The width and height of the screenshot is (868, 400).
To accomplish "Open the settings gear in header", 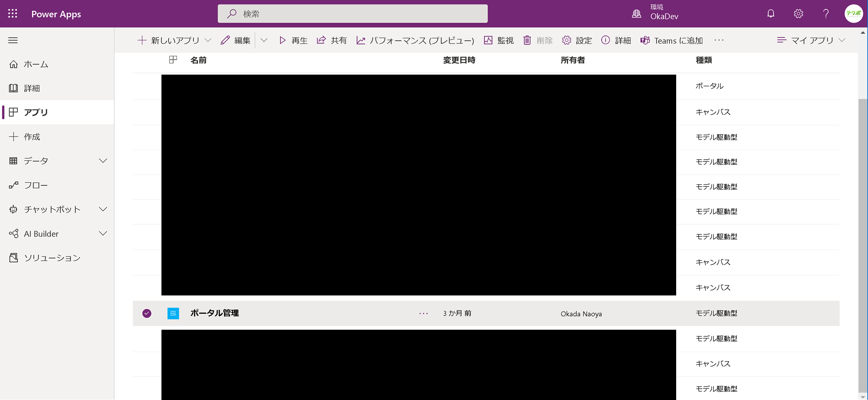I will point(799,14).
